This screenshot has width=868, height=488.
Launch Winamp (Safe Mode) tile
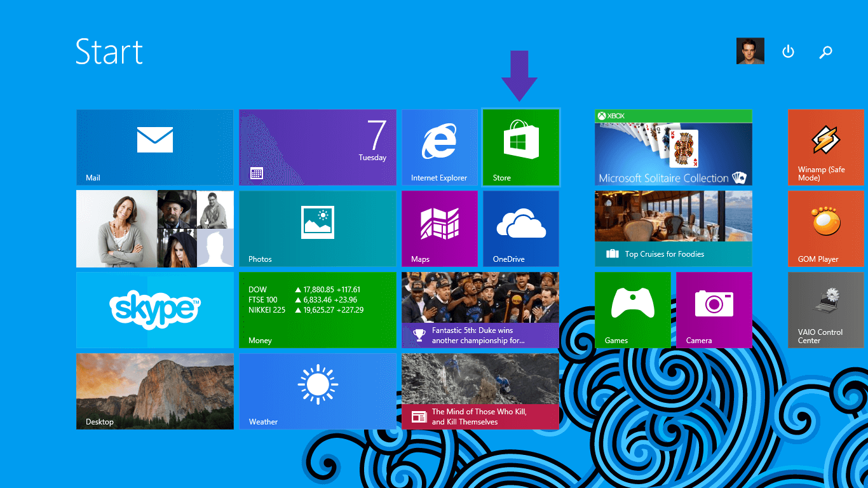pos(826,147)
